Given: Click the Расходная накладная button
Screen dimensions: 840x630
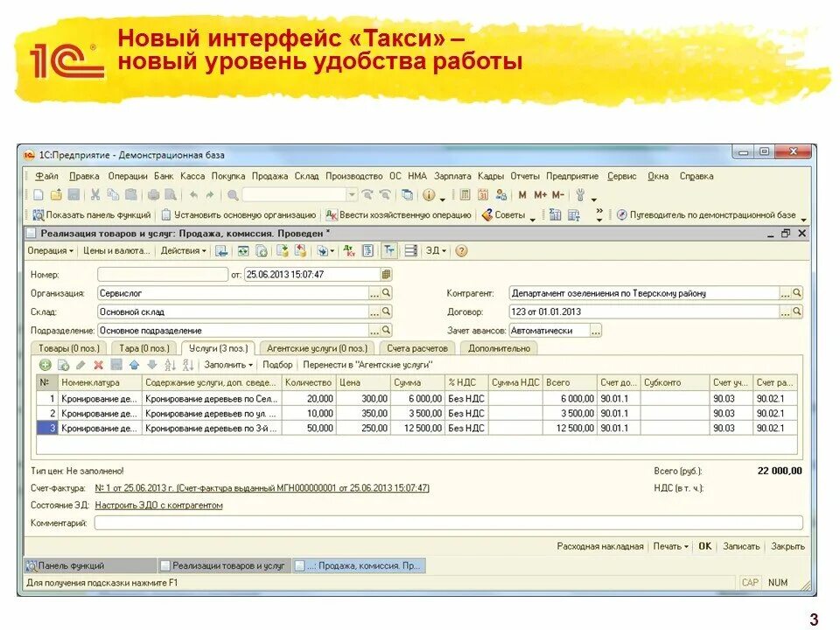Looking at the screenshot, I should click(600, 546).
